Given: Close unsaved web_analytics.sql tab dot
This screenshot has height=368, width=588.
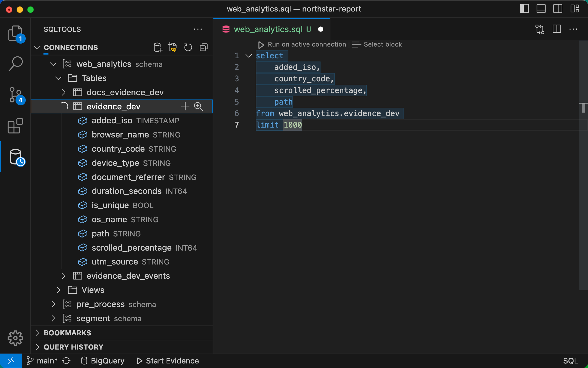Looking at the screenshot, I should click(321, 29).
